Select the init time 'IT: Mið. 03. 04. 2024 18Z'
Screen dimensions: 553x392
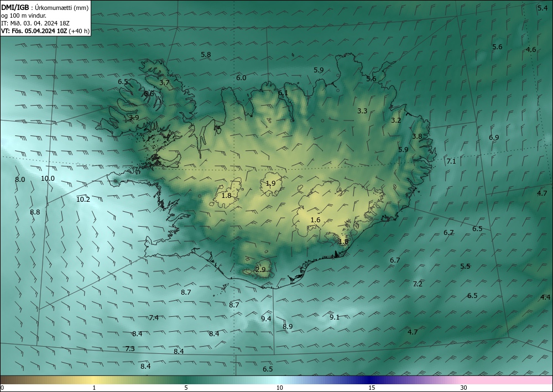pos(35,23)
